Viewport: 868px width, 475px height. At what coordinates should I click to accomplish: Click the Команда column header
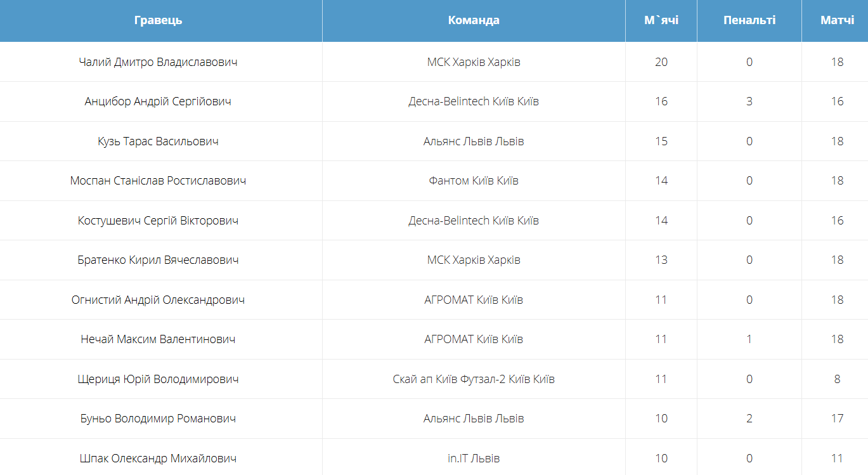coord(474,20)
